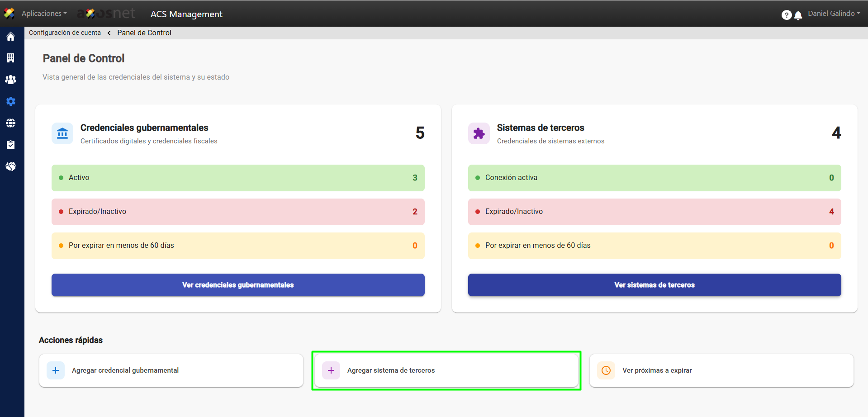Select the users group sidebar icon

tap(10, 80)
